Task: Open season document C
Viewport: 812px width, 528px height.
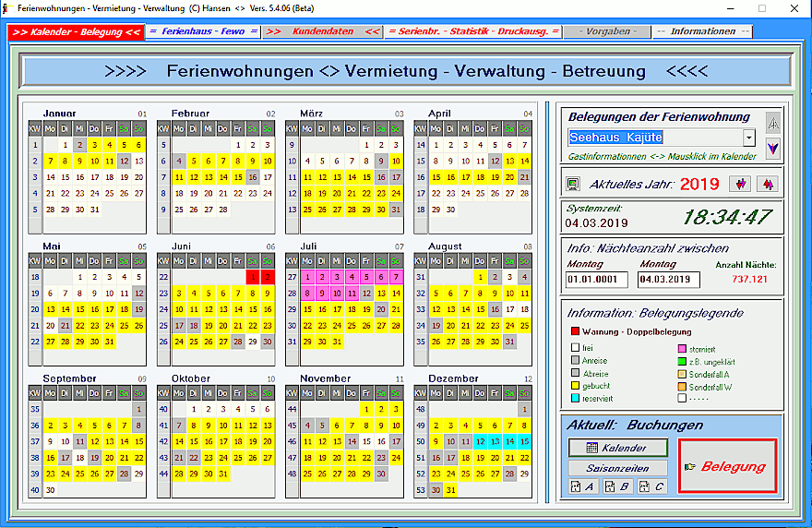Action: coord(652,486)
